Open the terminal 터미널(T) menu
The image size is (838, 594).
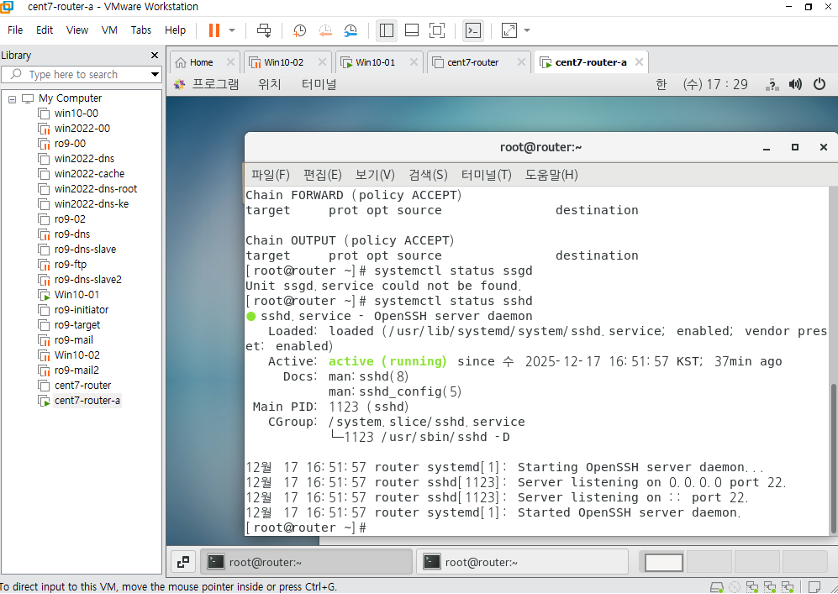point(486,175)
